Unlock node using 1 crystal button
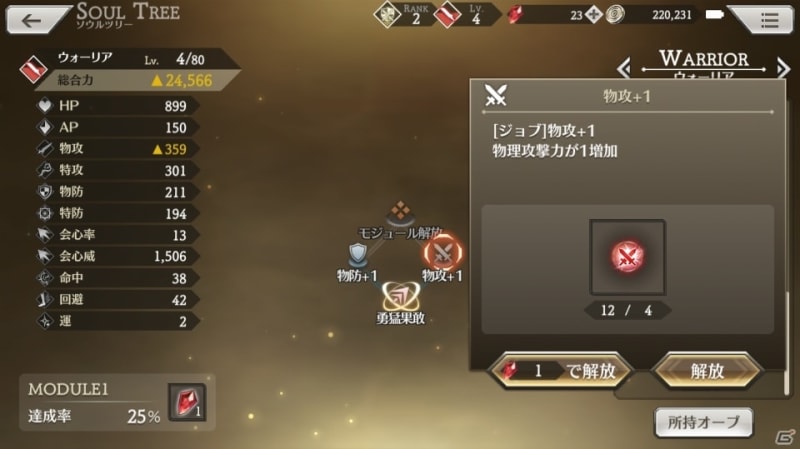Viewport: 800px width, 449px height. pyautogui.click(x=561, y=371)
